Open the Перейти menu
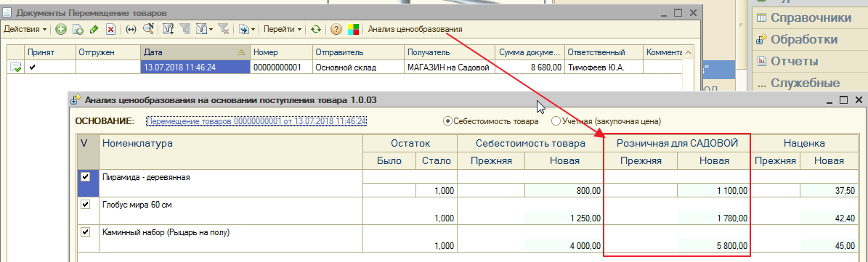The image size is (868, 262). tap(283, 29)
